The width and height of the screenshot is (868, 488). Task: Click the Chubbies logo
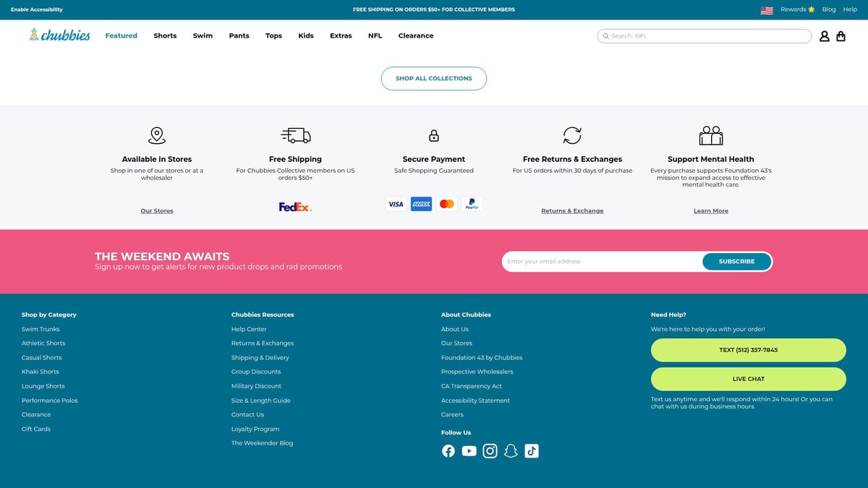59,35
